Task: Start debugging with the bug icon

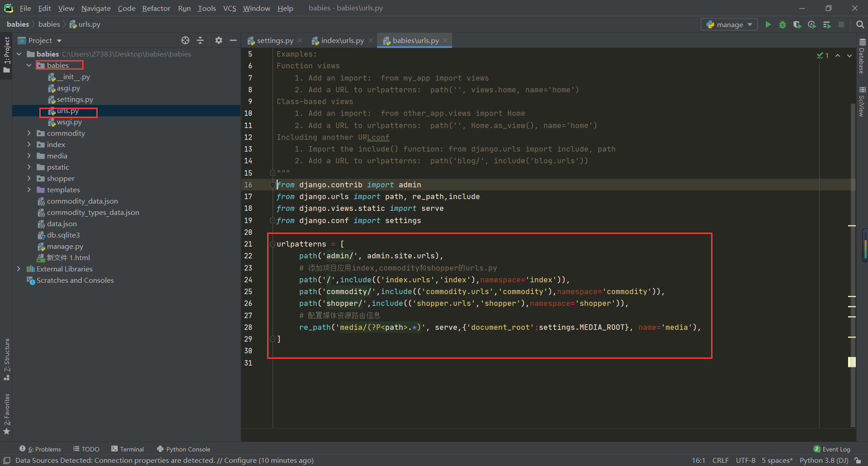Action: (783, 24)
